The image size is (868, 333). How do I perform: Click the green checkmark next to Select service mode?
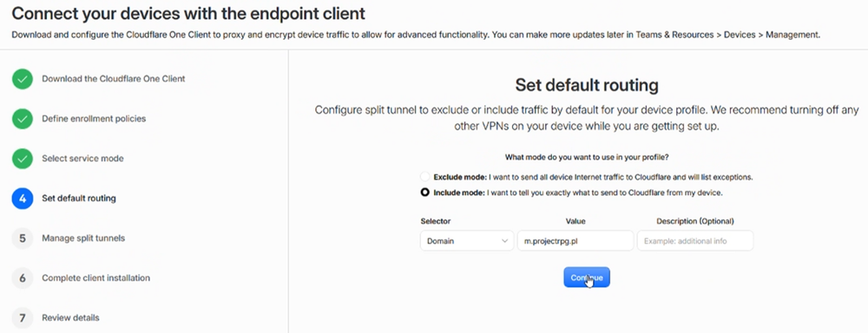tap(23, 159)
